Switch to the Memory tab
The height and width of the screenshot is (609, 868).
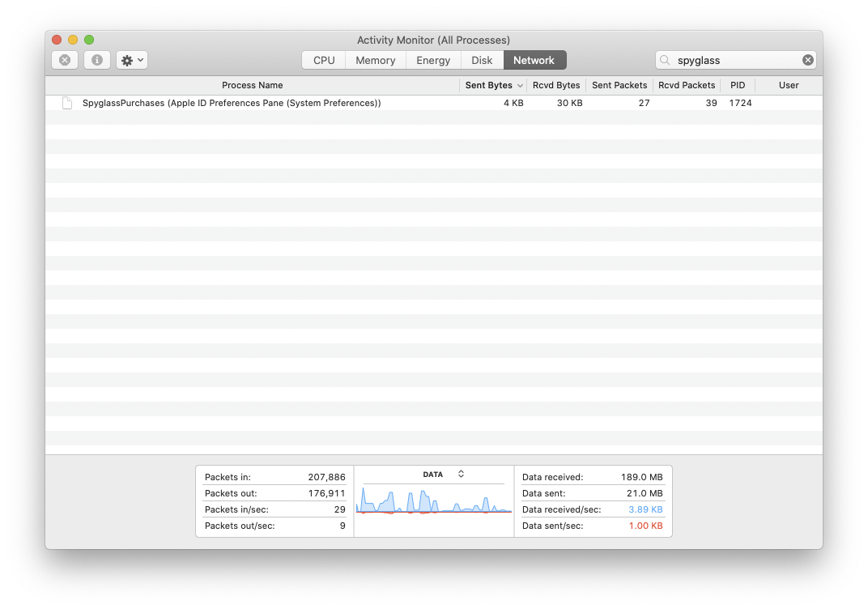point(376,60)
